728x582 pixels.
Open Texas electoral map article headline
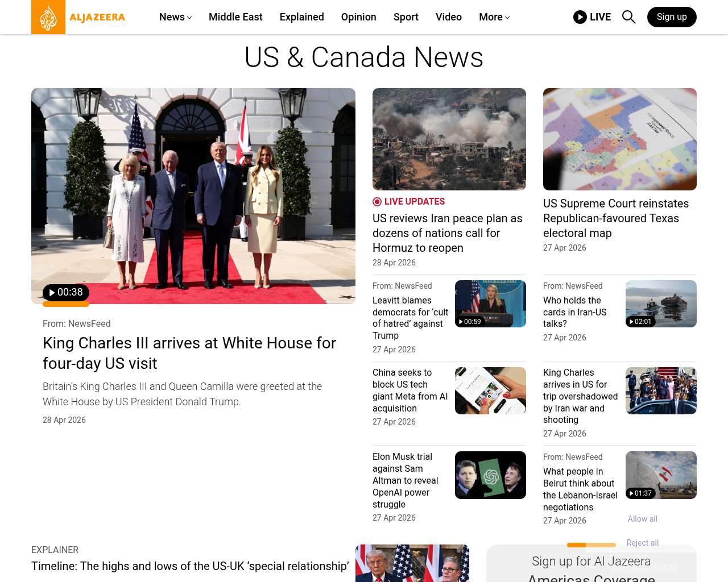(x=615, y=218)
